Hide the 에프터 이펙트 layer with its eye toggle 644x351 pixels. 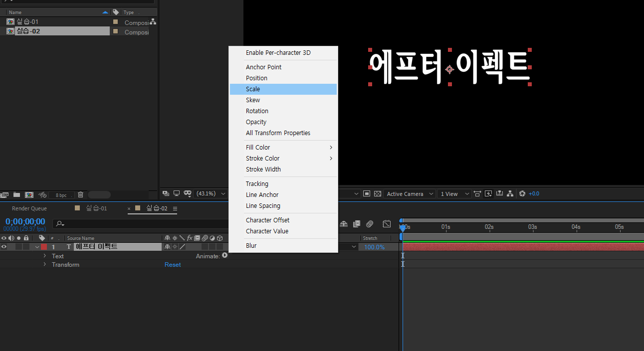point(4,247)
